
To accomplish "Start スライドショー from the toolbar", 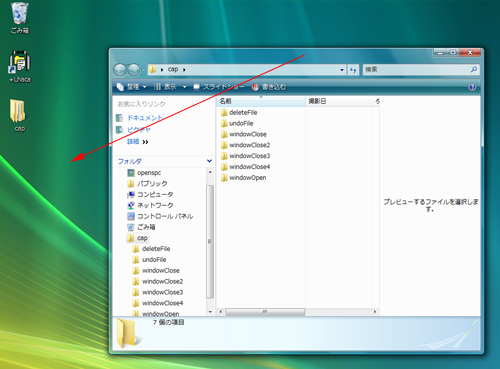I will [219, 87].
